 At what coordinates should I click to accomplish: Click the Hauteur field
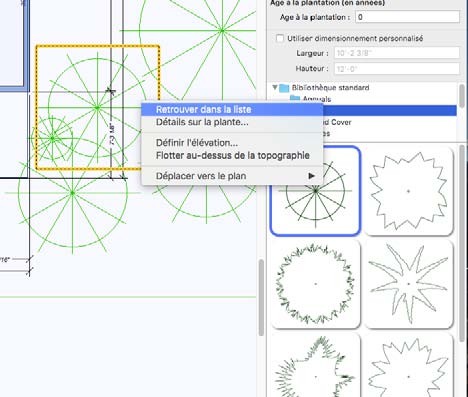tap(397, 69)
